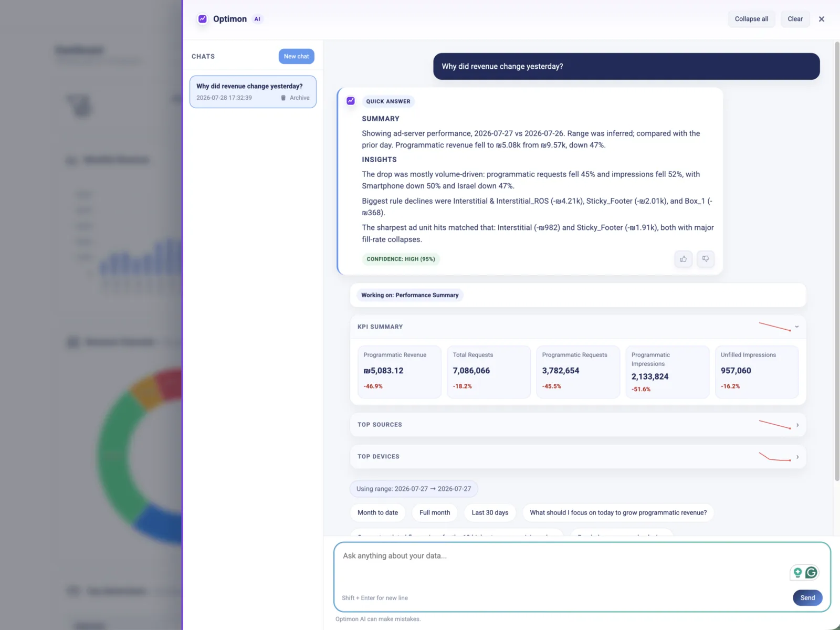This screenshot has height=630, width=840.
Task: Click the Grammarly icon in input box
Action: (x=811, y=572)
